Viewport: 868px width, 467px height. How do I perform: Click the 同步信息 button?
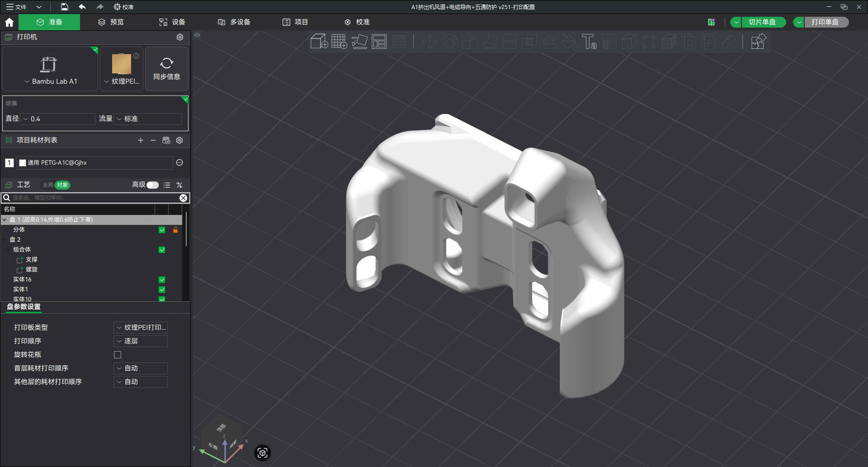(167, 69)
